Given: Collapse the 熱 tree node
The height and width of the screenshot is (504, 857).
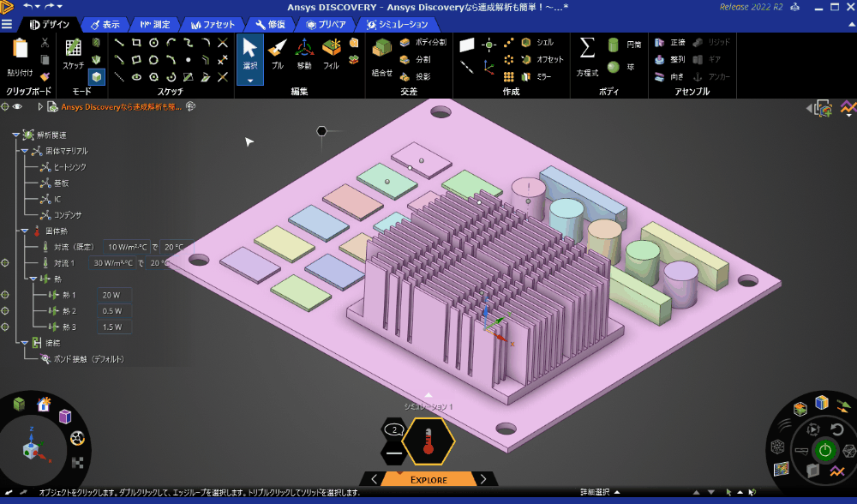Looking at the screenshot, I should [33, 279].
